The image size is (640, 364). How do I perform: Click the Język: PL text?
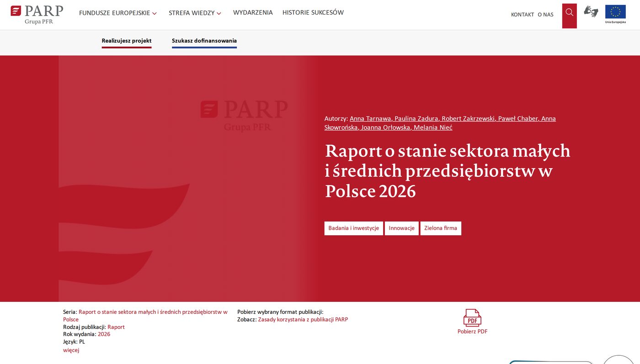(x=74, y=342)
